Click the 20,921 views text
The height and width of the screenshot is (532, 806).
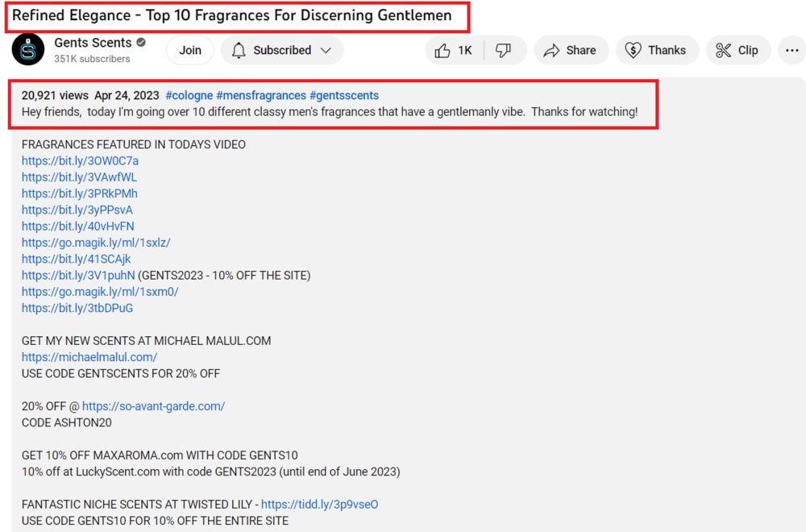coord(55,96)
